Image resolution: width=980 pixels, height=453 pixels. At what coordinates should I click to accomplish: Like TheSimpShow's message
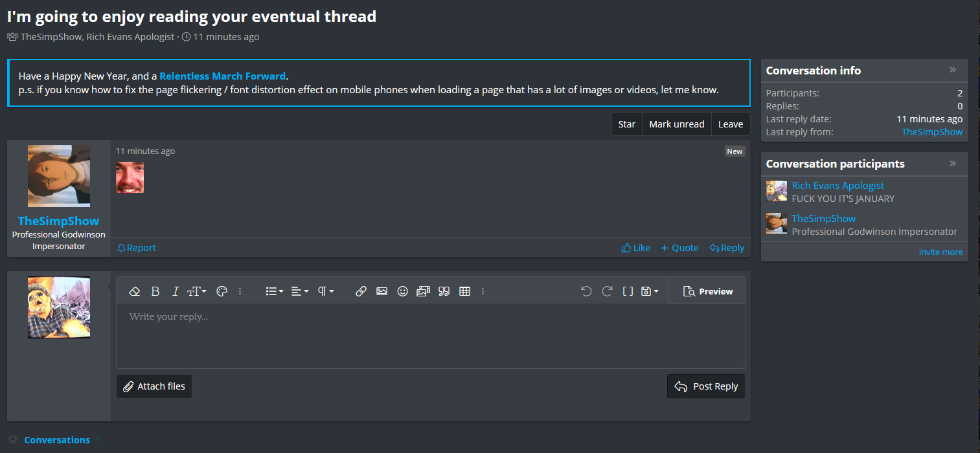635,248
